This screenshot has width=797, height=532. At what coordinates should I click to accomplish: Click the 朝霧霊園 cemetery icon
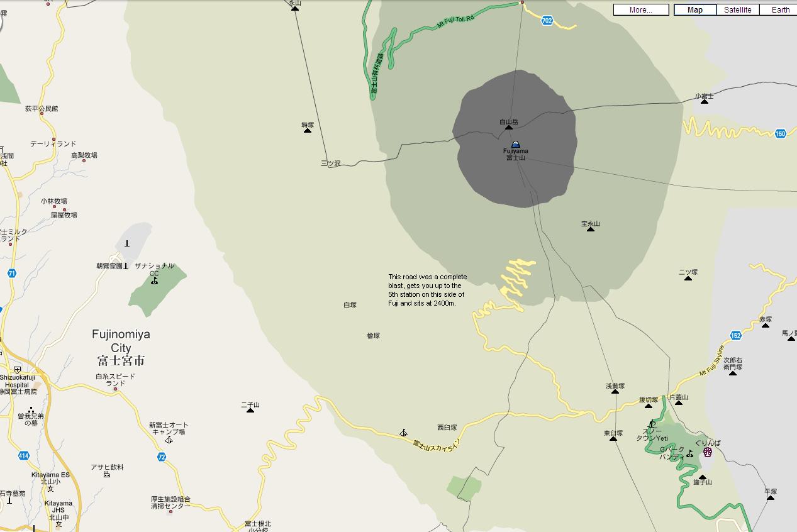point(126,266)
